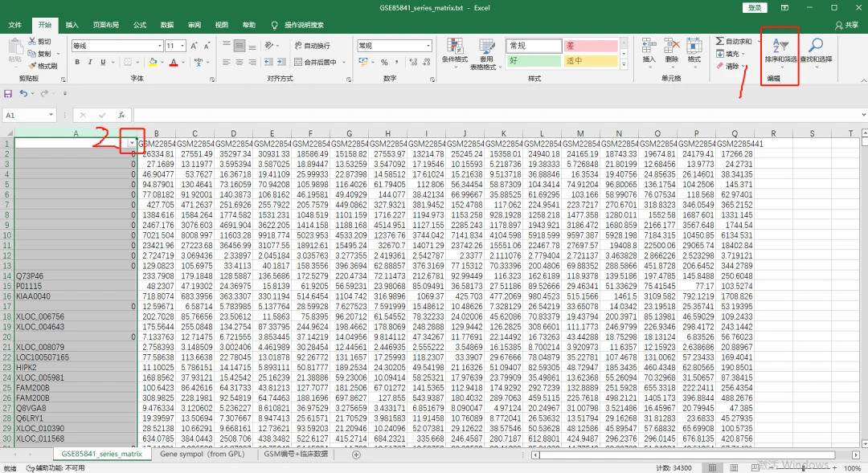Expand cell styles gallery more arrow
This screenshot has width=868, height=473.
624,64
